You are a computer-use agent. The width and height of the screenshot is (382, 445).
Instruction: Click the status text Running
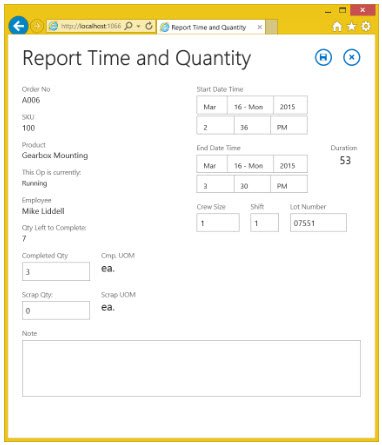[34, 183]
